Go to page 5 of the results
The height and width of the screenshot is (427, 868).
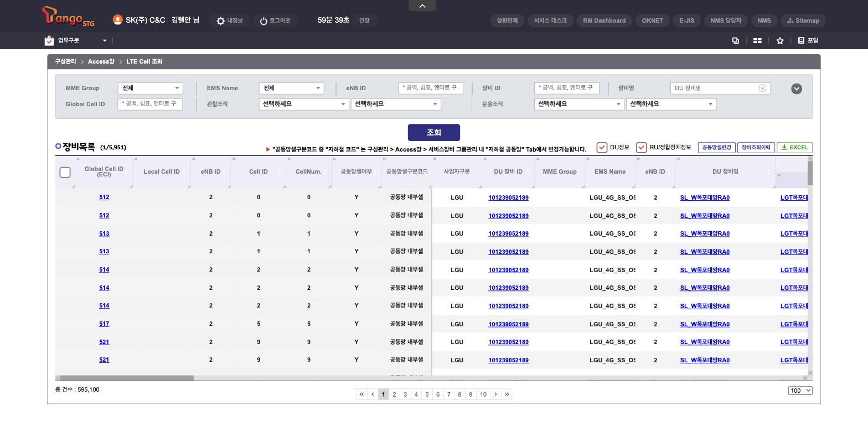(427, 394)
